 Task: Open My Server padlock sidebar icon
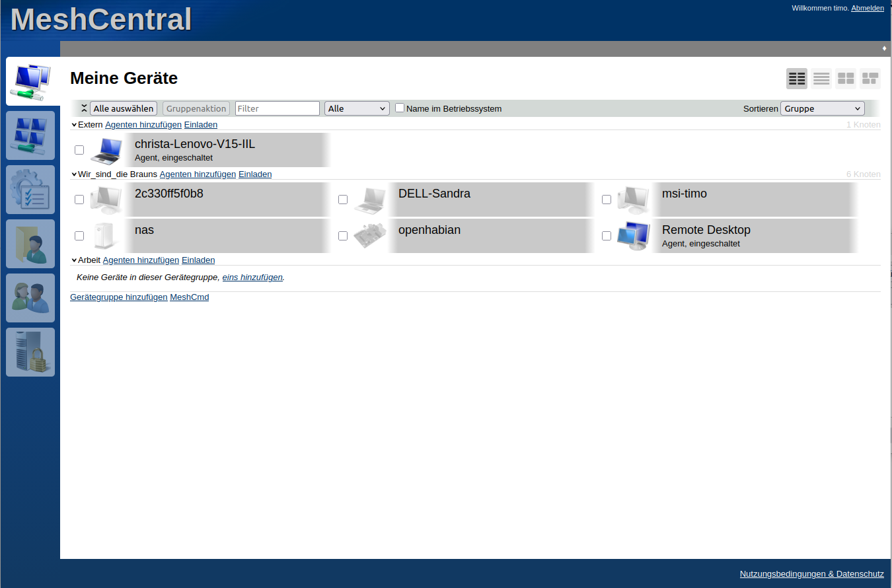click(x=30, y=352)
